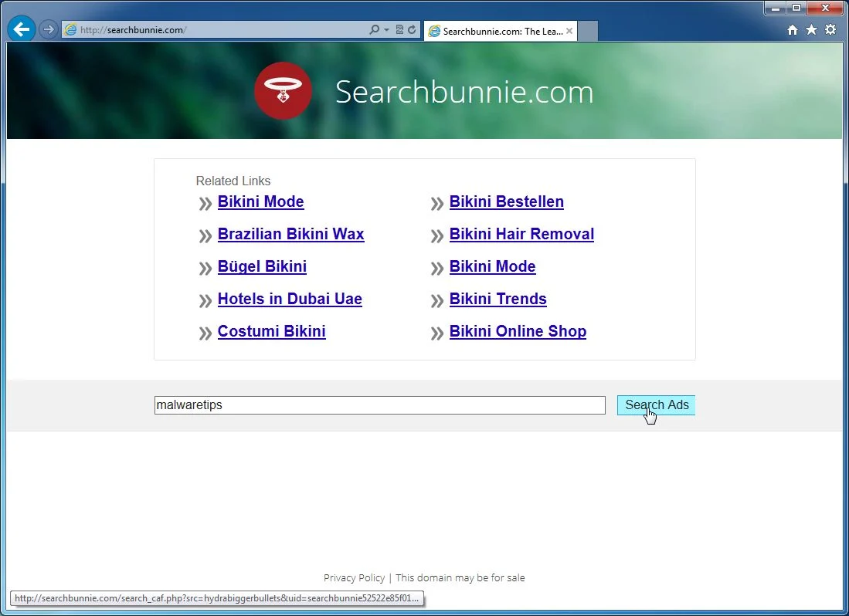Viewport: 849px width, 616px height.
Task: Open Bikini Mode link in right column
Action: point(492,266)
